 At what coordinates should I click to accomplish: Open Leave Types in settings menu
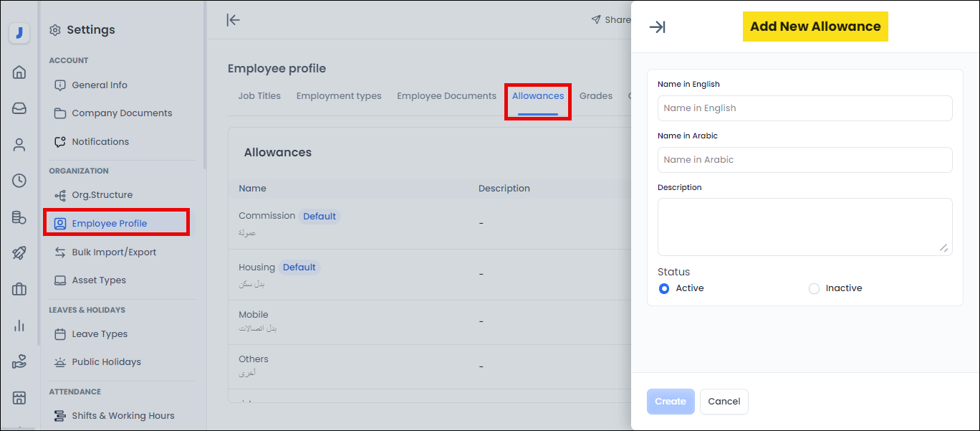point(100,334)
